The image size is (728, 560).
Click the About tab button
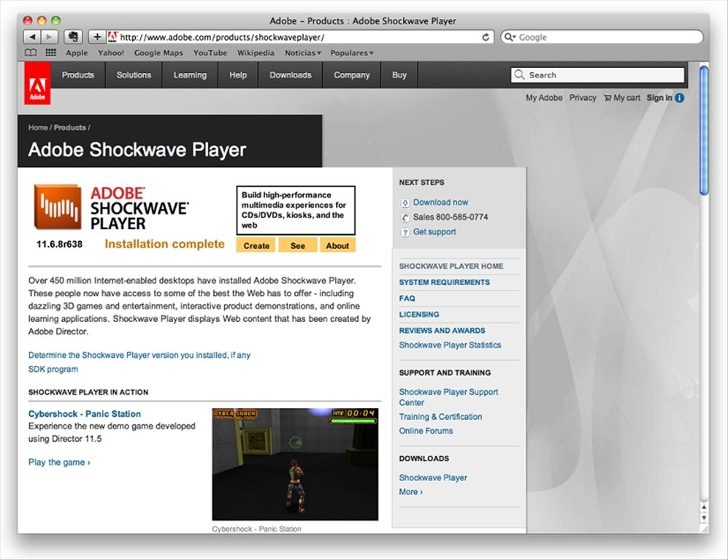click(337, 245)
